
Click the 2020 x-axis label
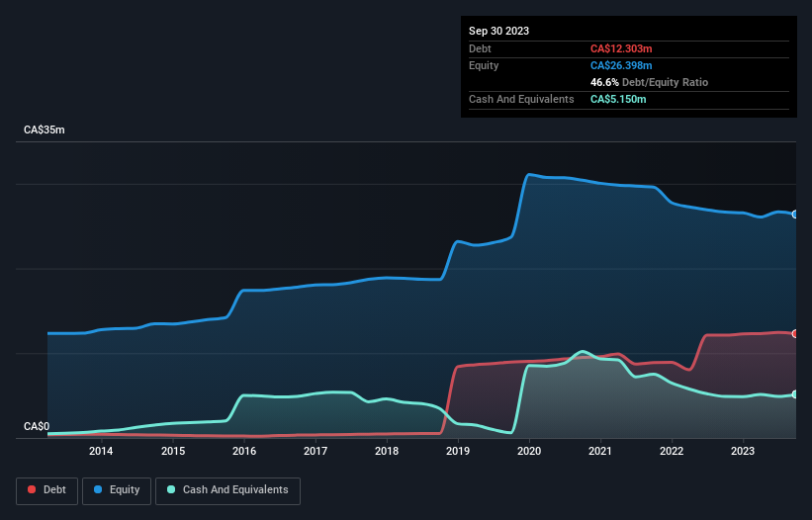(x=529, y=451)
